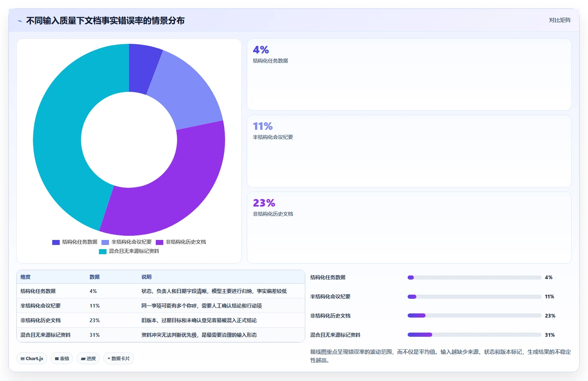
Task: Click the 11% data card value
Action: pos(263,126)
